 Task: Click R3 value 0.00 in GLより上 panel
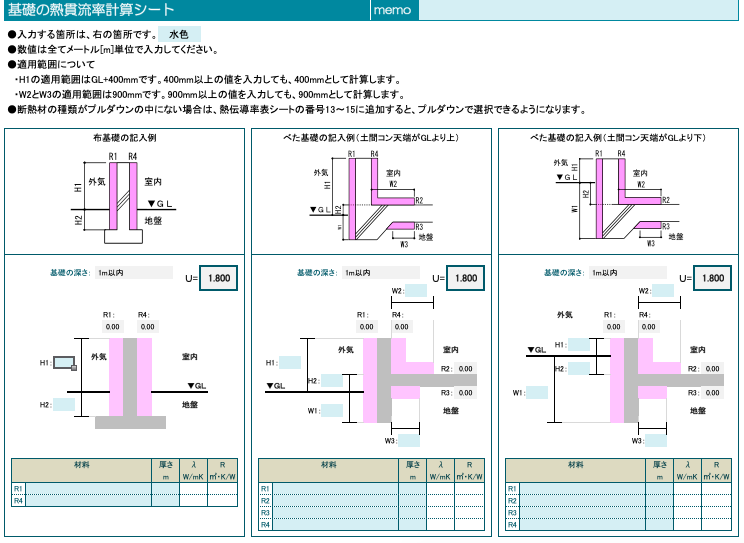pyautogui.click(x=465, y=393)
